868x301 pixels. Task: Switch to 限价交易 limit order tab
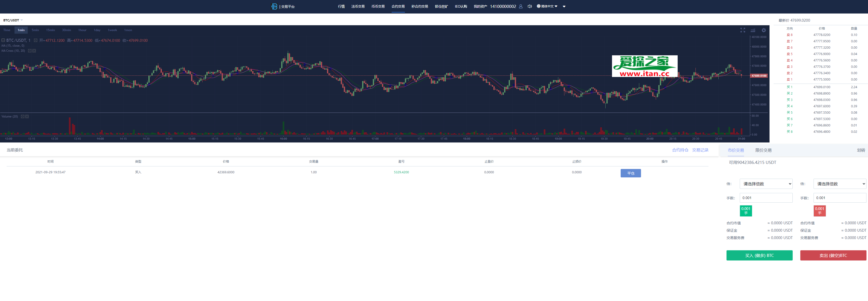763,150
